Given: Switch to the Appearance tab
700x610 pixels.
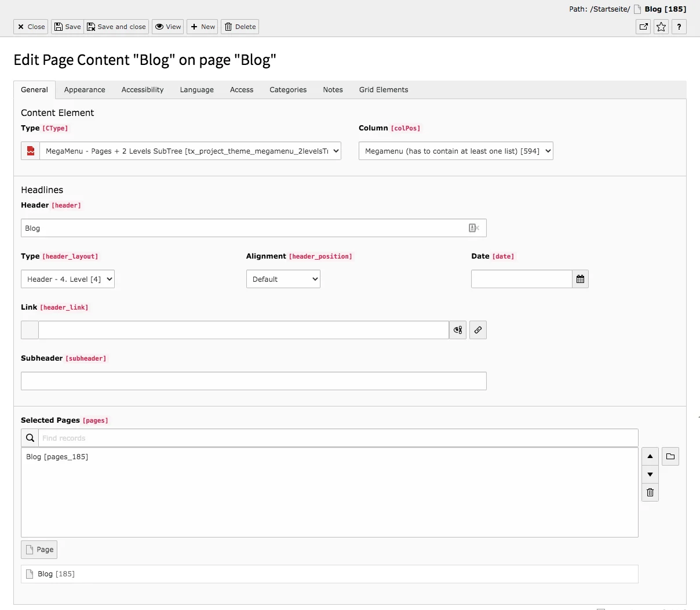Looking at the screenshot, I should pyautogui.click(x=84, y=90).
